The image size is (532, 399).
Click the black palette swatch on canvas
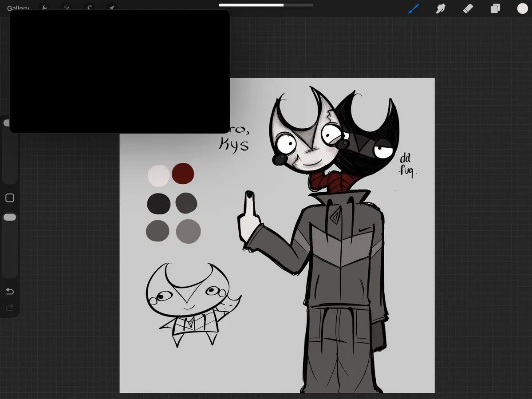158,204
